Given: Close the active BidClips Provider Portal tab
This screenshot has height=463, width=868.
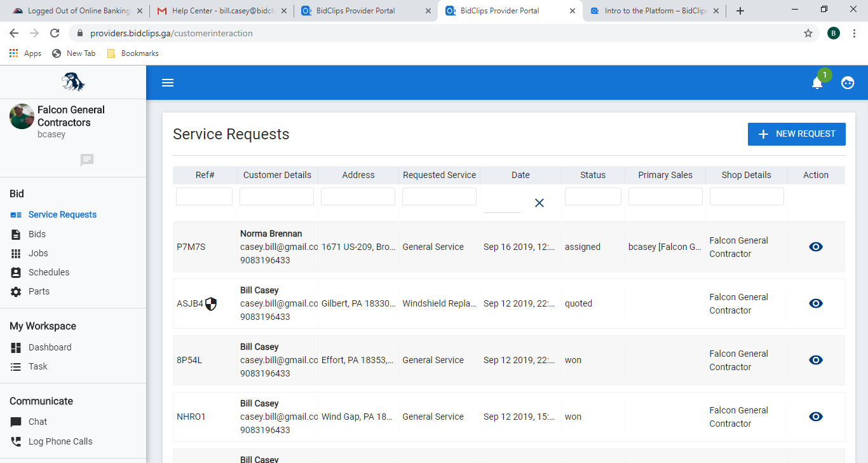Looking at the screenshot, I should pos(573,11).
